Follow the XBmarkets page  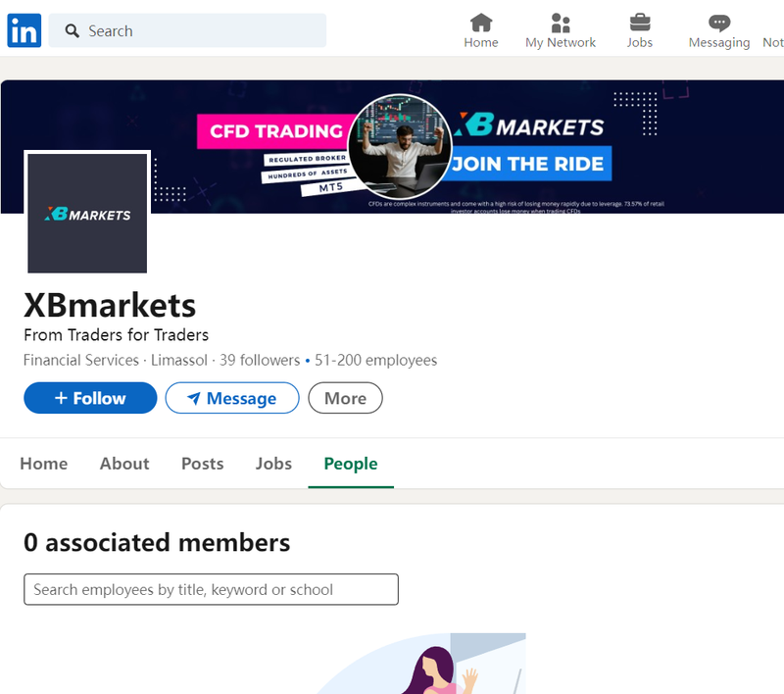click(x=90, y=398)
